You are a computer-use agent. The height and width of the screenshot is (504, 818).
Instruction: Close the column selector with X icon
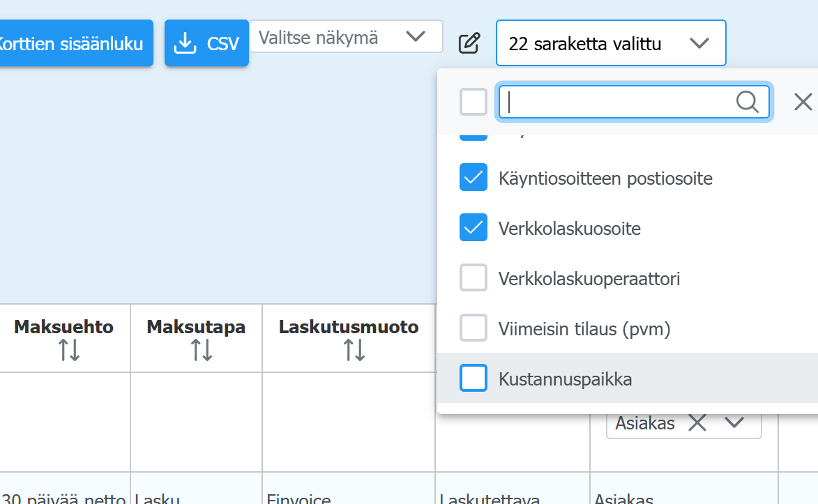click(803, 102)
